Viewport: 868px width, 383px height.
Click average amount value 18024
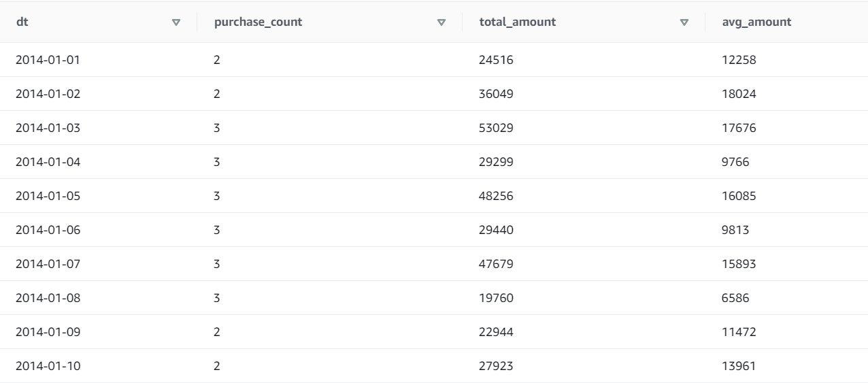pyautogui.click(x=739, y=94)
